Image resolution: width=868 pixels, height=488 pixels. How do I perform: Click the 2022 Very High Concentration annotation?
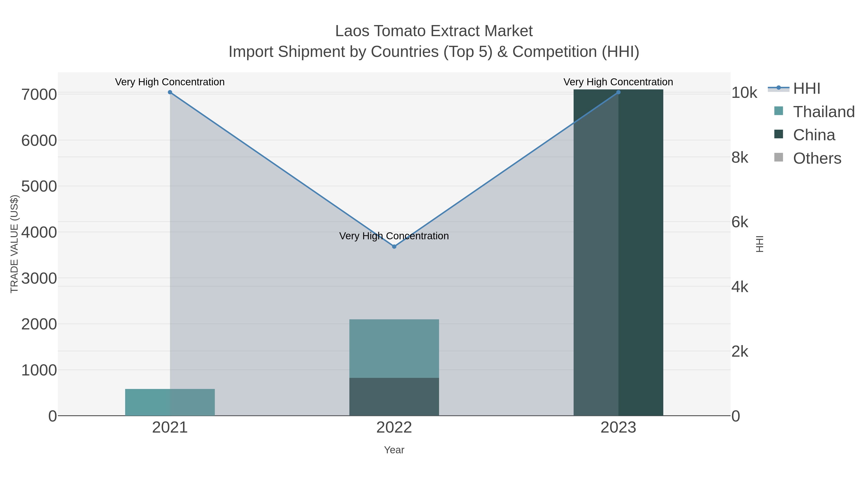[394, 236]
